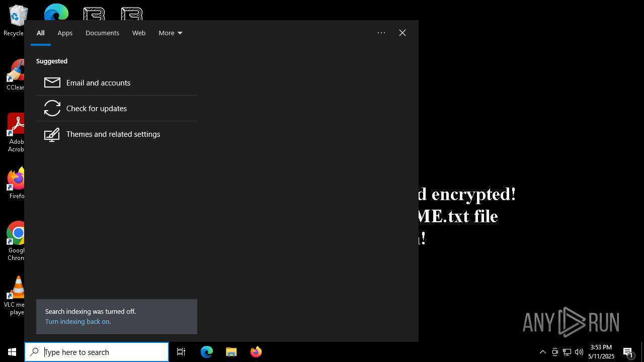This screenshot has width=644, height=362.
Task: Expand the More dropdown in search
Action: coord(171,33)
